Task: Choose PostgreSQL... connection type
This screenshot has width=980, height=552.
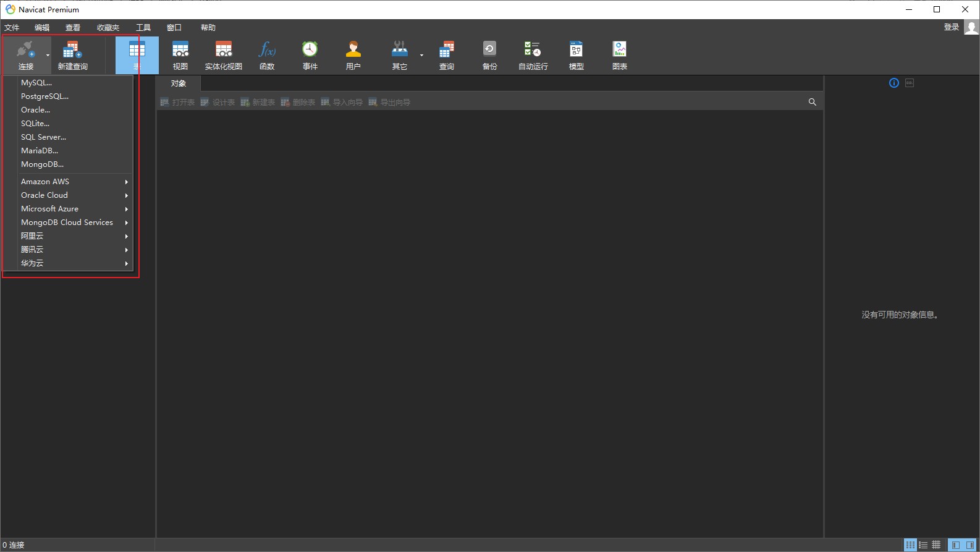Action: tap(68, 96)
